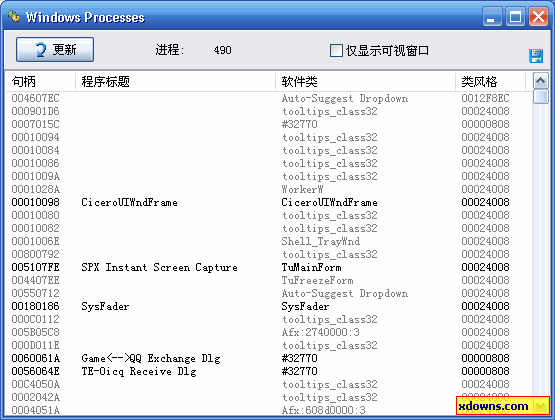Viewport: 555px width, 420px height.
Task: Select the Shell_TrayWnd class row
Action: (x=268, y=241)
